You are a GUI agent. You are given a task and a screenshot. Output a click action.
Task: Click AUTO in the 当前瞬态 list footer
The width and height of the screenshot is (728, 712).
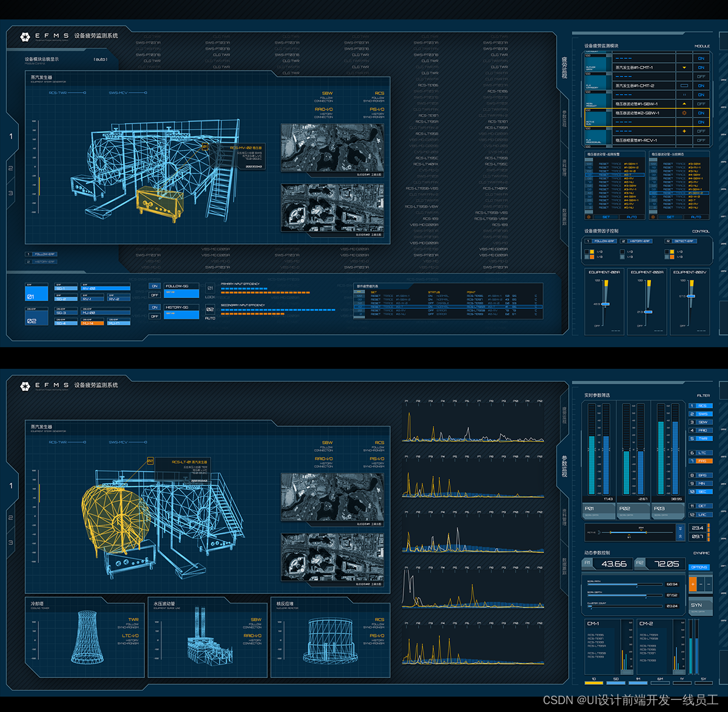[696, 217]
